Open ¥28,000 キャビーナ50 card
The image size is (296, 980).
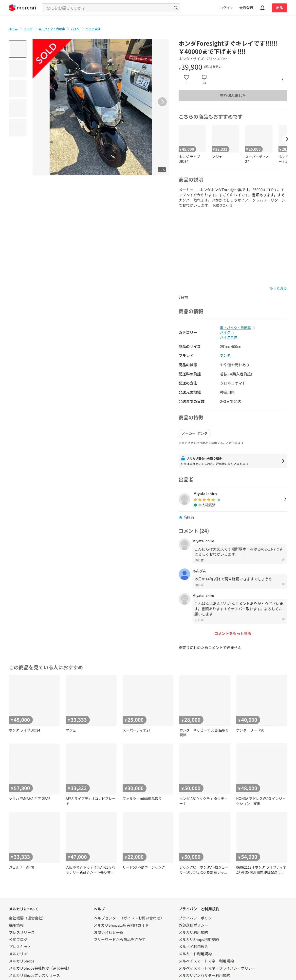pos(205,706)
